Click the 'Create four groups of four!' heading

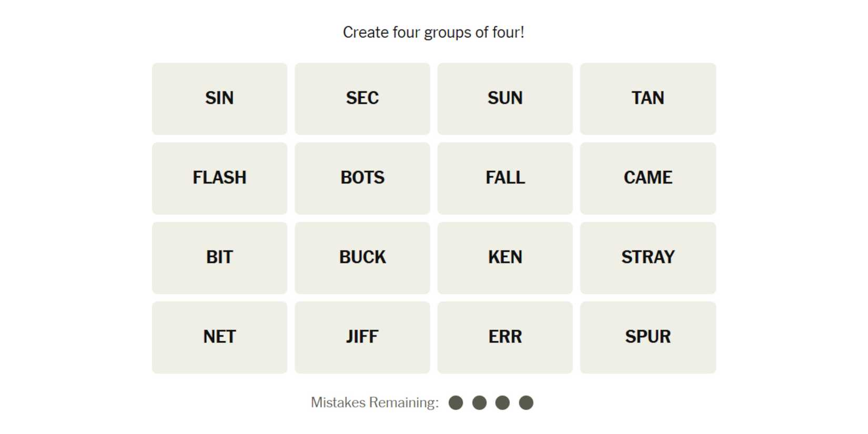(x=433, y=33)
